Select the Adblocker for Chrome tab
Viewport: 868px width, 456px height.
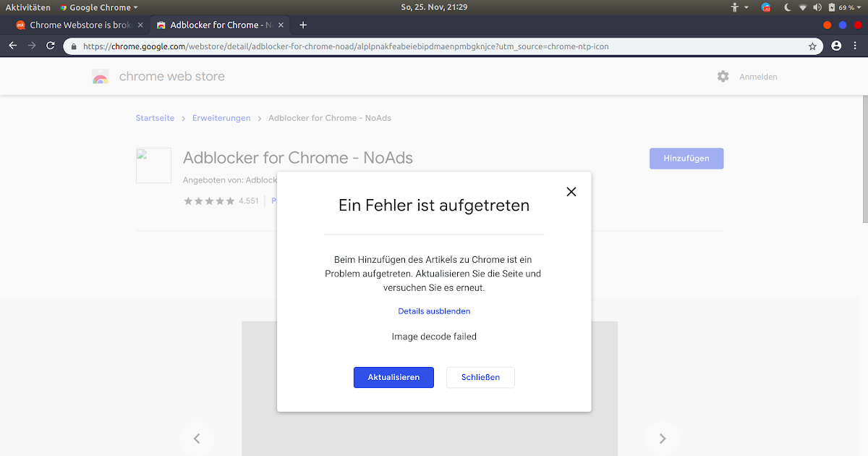221,25
